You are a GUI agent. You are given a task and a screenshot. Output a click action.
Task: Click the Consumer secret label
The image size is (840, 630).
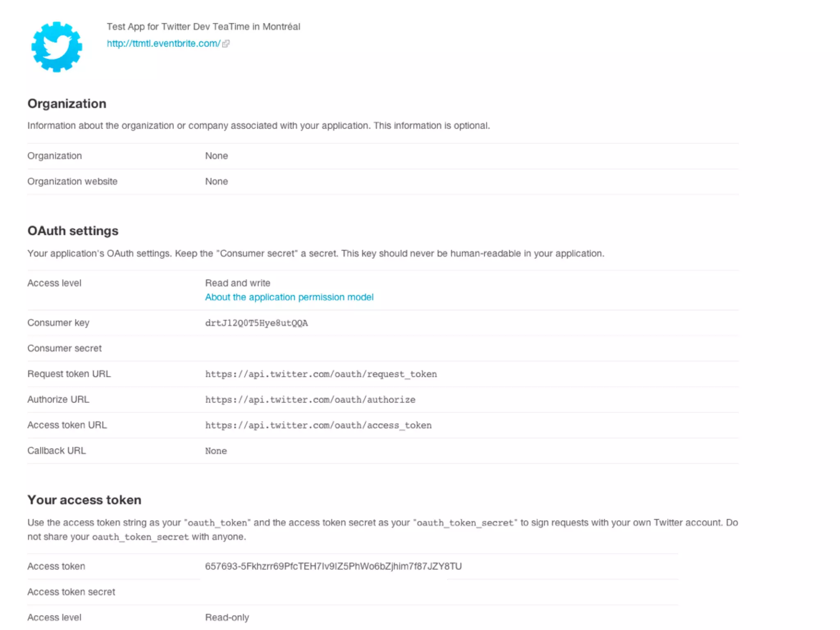coord(64,348)
